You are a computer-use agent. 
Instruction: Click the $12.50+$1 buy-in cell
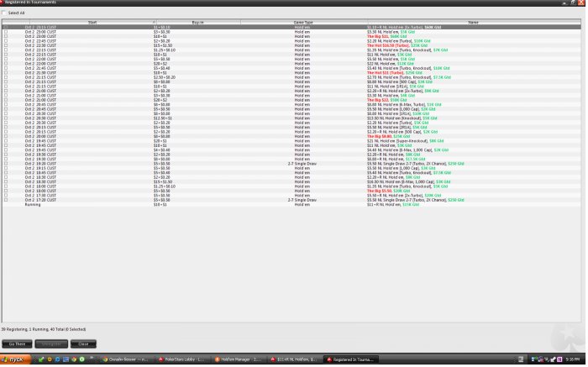coord(163,118)
